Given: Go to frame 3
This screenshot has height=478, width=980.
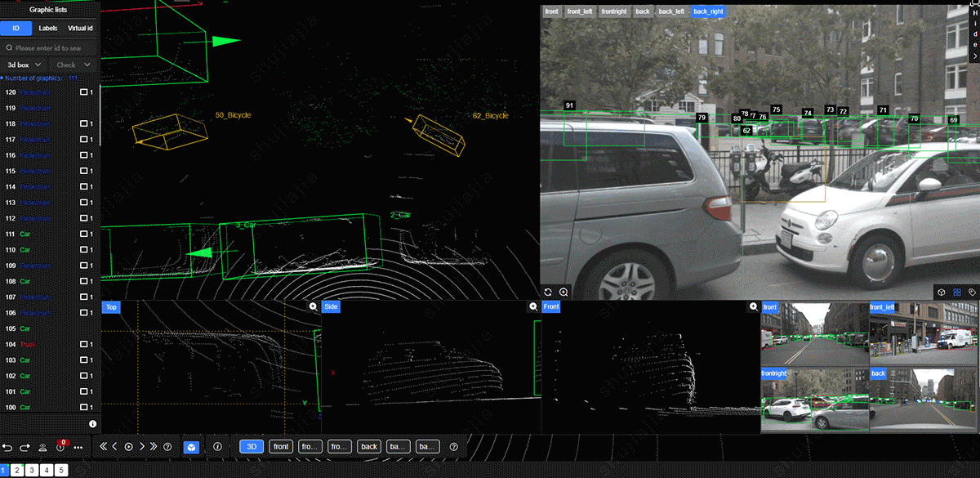Looking at the screenshot, I should [x=32, y=471].
